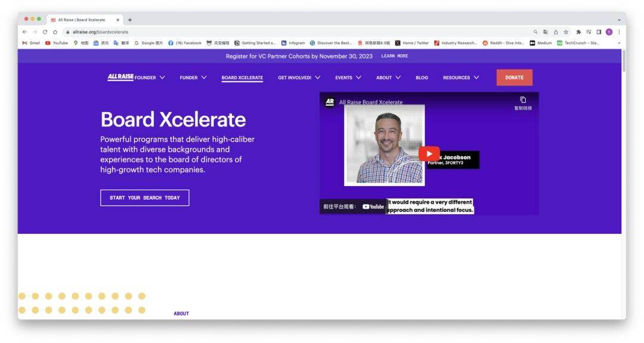The height and width of the screenshot is (343, 644).
Task: Play the All Raise Board Xcelerate video
Action: point(429,154)
